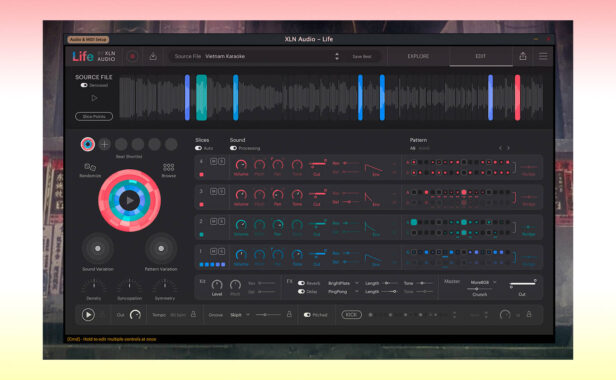Adjust the Symmetry dial
This screenshot has height=380, width=616.
coord(165,286)
